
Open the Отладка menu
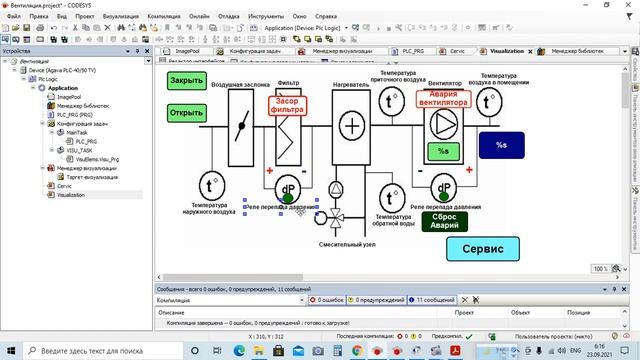pos(229,16)
